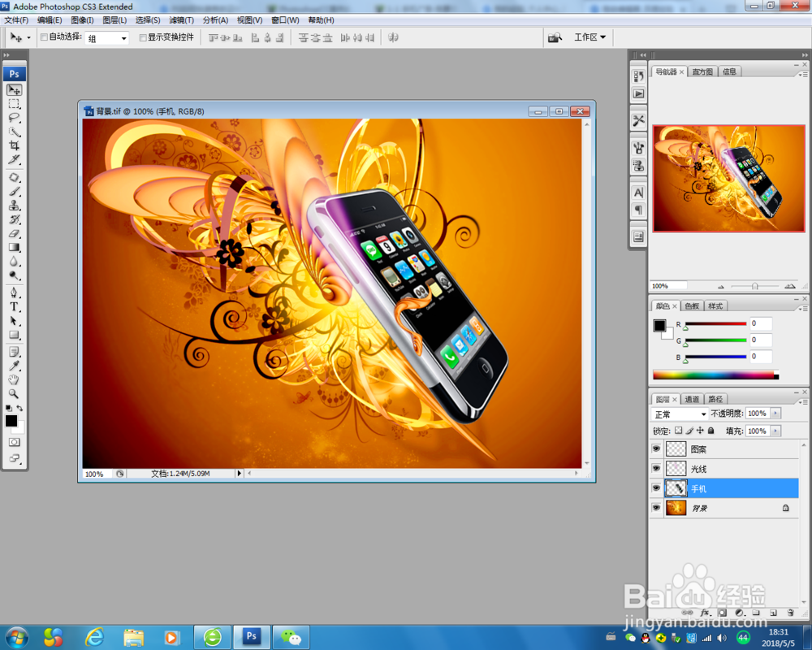
Task: Select the Spot Healing Brush tool
Action: (14, 178)
